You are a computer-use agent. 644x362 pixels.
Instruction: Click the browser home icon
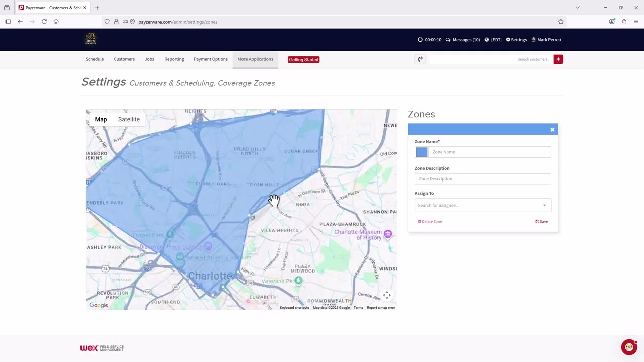(56, 22)
